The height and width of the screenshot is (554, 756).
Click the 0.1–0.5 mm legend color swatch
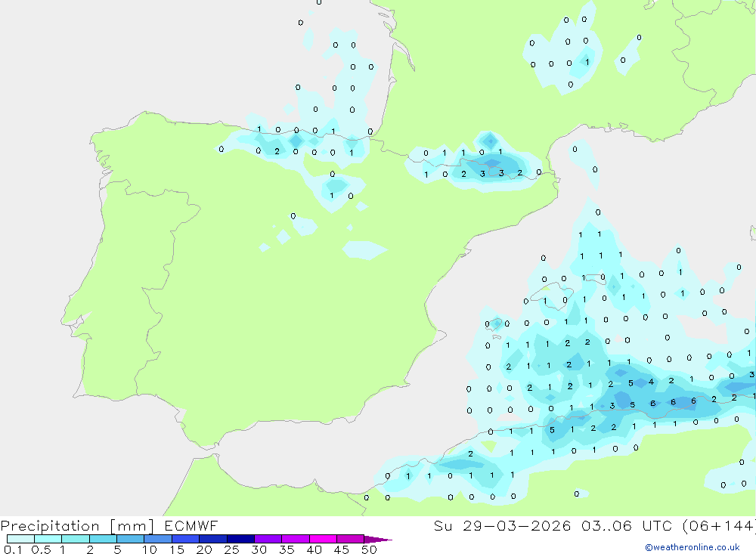pos(20,539)
